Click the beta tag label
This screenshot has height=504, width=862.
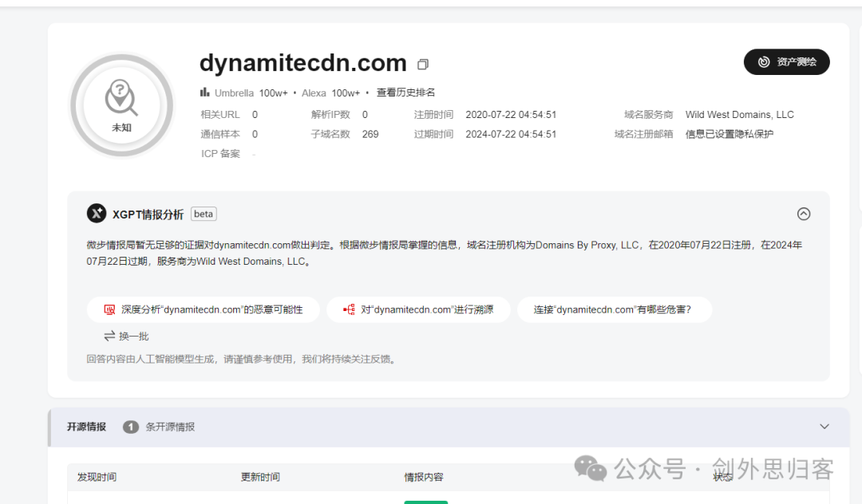coord(204,214)
